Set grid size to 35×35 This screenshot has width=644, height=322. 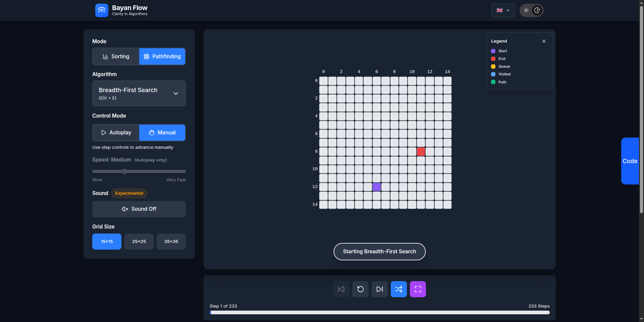point(171,242)
